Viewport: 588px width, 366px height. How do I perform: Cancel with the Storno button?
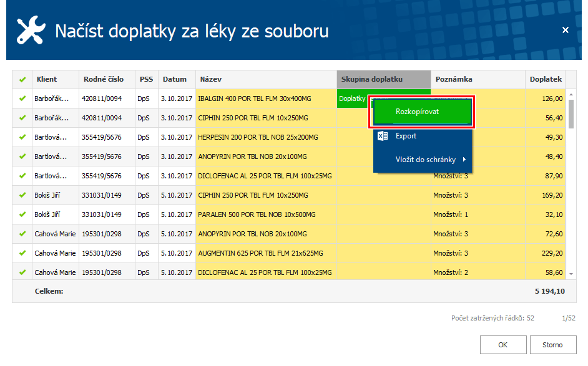pyautogui.click(x=553, y=345)
